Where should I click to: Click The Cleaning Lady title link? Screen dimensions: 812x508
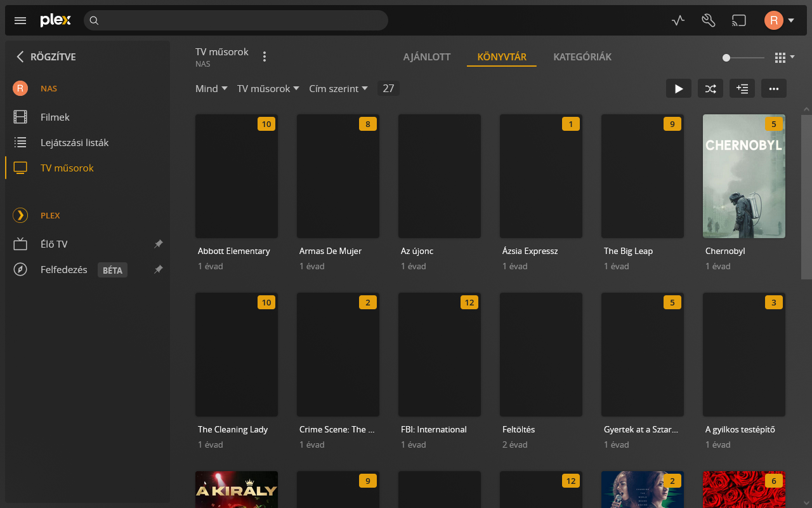pyautogui.click(x=233, y=429)
